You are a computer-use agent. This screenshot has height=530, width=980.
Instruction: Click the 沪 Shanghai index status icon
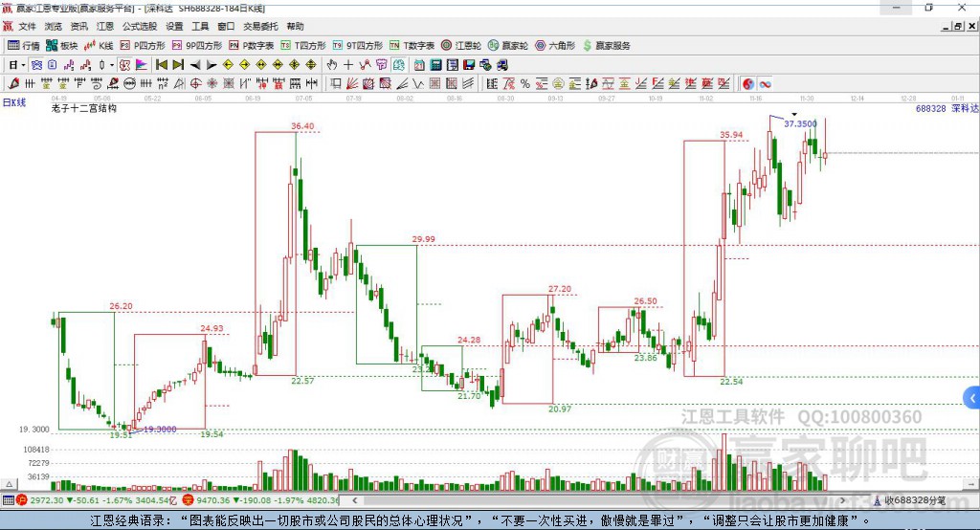tap(21, 500)
